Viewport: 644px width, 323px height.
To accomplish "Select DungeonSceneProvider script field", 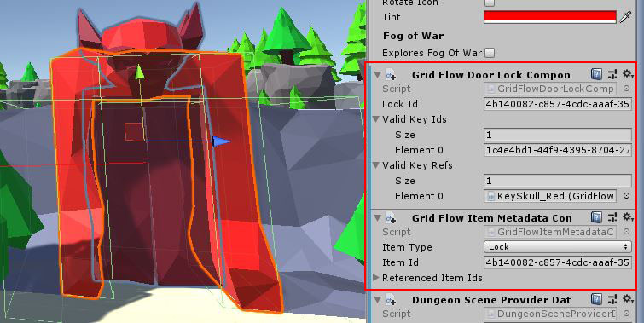I will 550,314.
